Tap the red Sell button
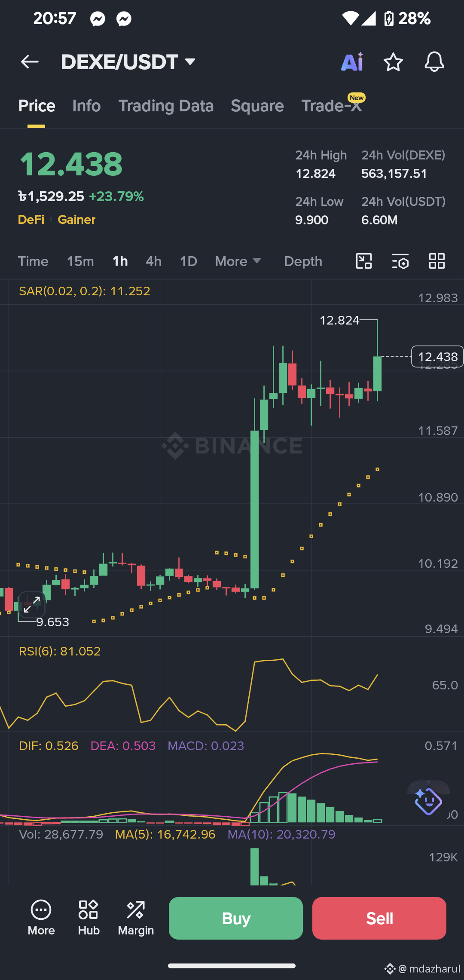 coord(379,918)
